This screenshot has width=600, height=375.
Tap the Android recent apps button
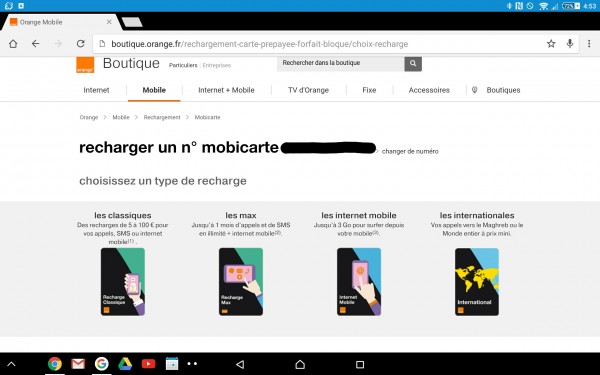pyautogui.click(x=360, y=364)
